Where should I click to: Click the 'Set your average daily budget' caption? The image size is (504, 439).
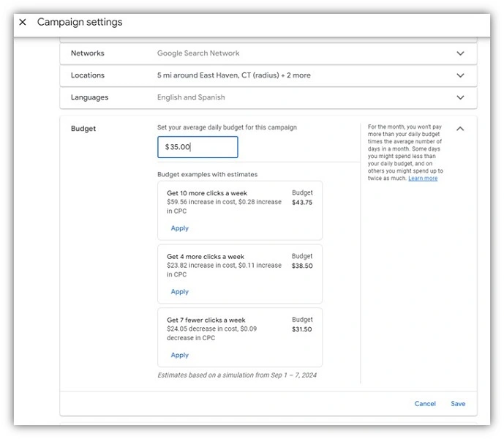pos(227,127)
